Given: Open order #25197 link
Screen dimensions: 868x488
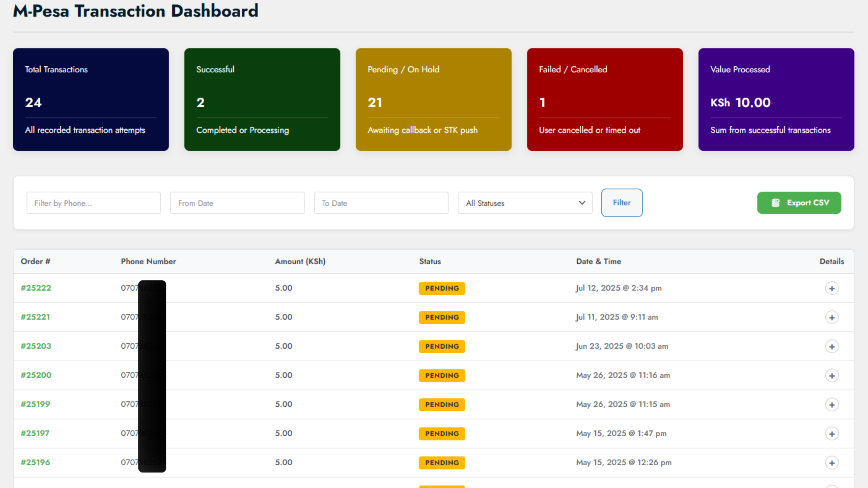Looking at the screenshot, I should [x=35, y=433].
